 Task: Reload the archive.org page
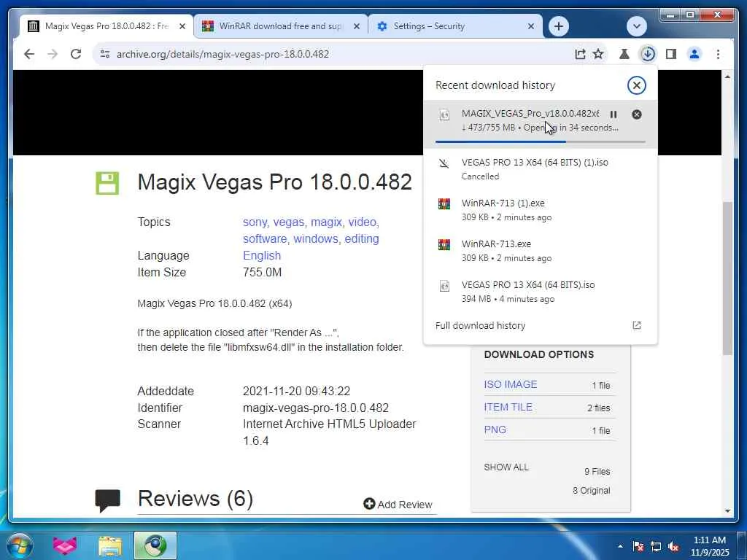[76, 54]
